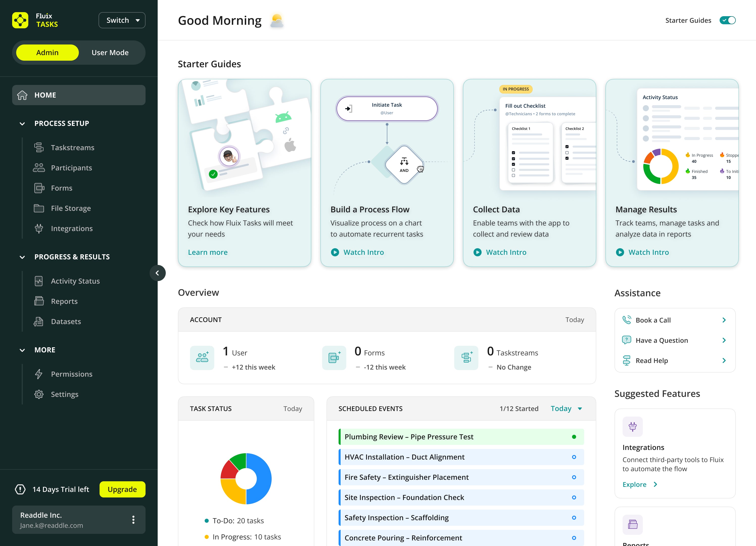Select the Taskstreams icon in the sidebar
The width and height of the screenshot is (756, 546).
39,147
